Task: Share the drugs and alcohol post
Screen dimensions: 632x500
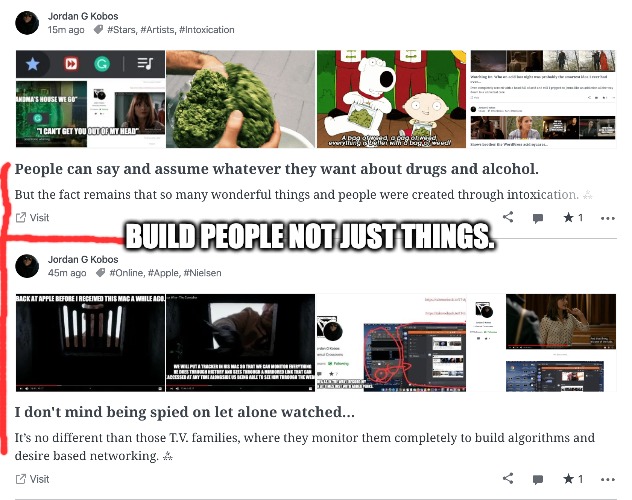Action: click(x=508, y=217)
